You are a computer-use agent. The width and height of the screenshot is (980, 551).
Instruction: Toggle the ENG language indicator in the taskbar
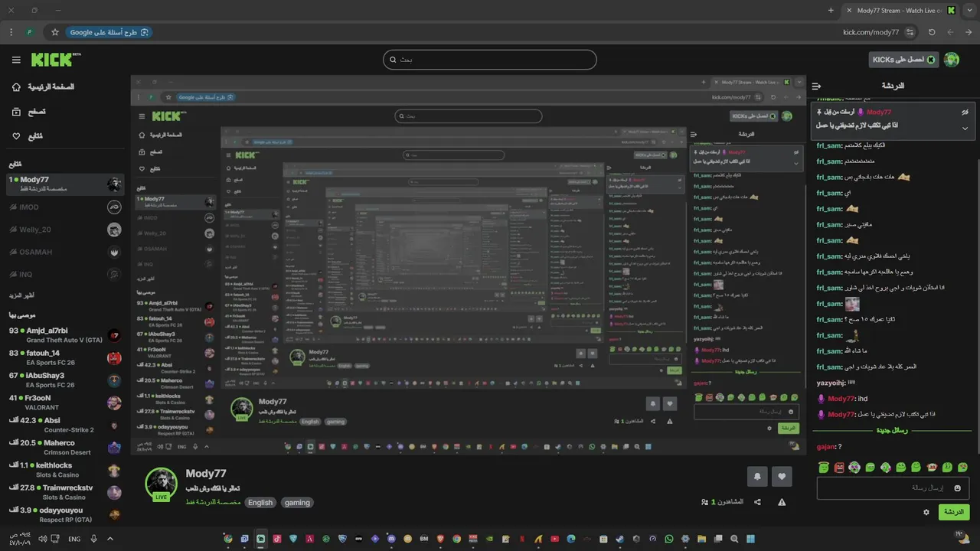[x=74, y=539]
